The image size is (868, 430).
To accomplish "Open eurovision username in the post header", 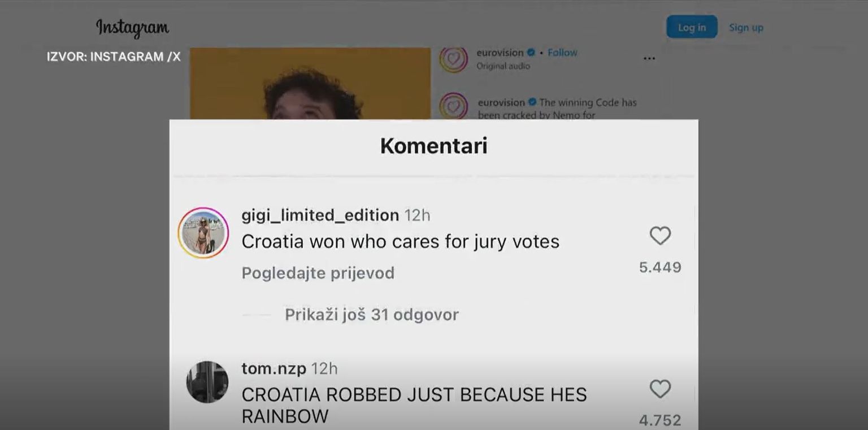I will pos(500,53).
